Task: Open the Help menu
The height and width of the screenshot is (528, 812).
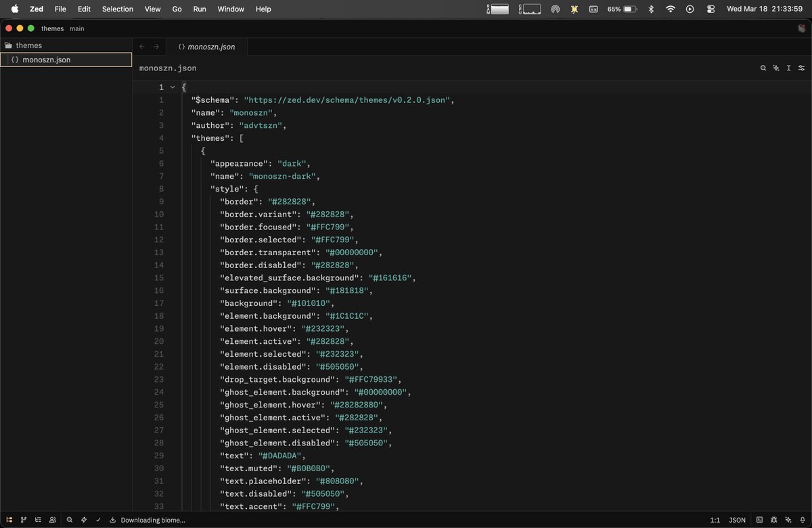Action: 263,9
